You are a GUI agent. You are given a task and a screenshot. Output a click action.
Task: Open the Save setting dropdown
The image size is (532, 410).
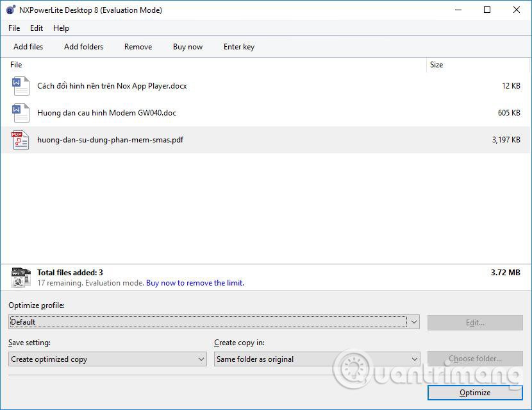coord(107,359)
